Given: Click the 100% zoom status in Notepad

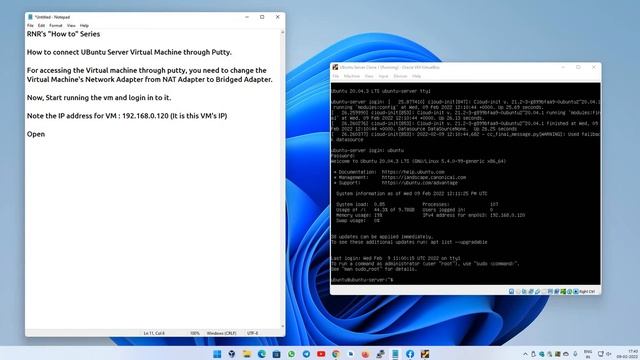Looking at the screenshot, I should [195, 333].
